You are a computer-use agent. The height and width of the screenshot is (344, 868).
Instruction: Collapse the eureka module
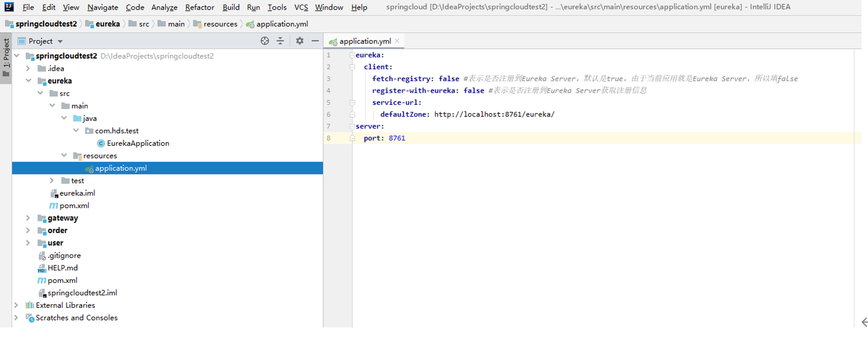[x=29, y=80]
